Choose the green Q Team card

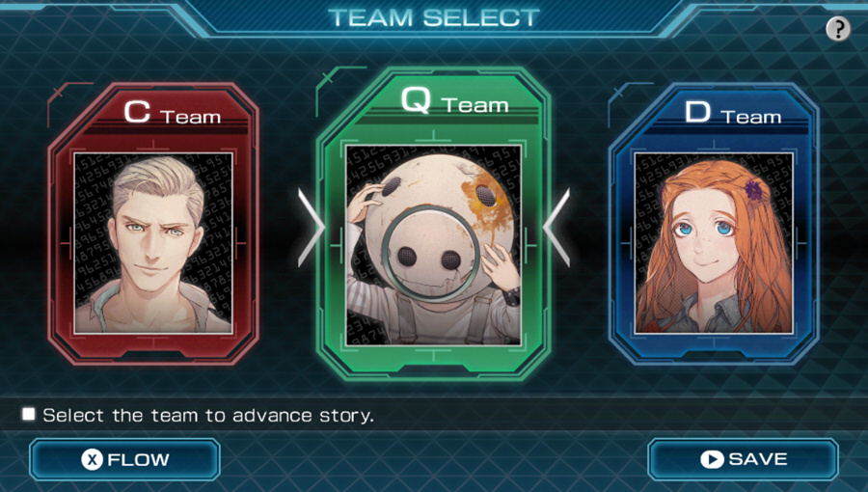[433, 224]
